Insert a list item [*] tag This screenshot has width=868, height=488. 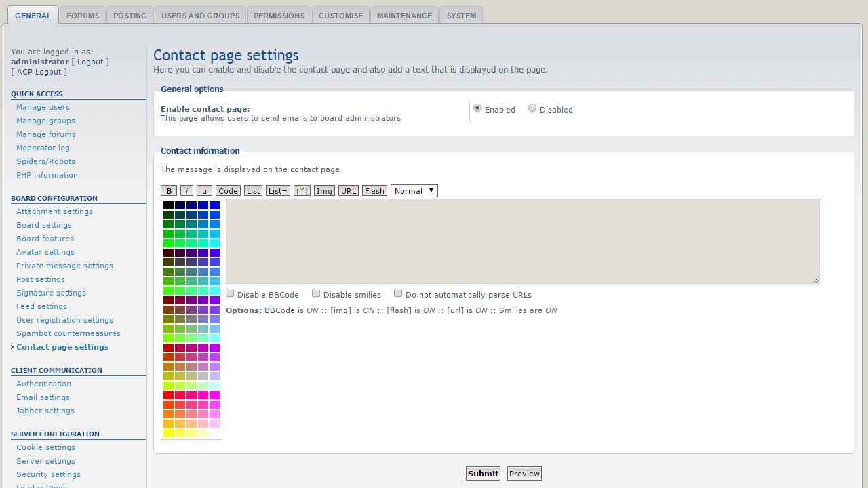click(302, 191)
